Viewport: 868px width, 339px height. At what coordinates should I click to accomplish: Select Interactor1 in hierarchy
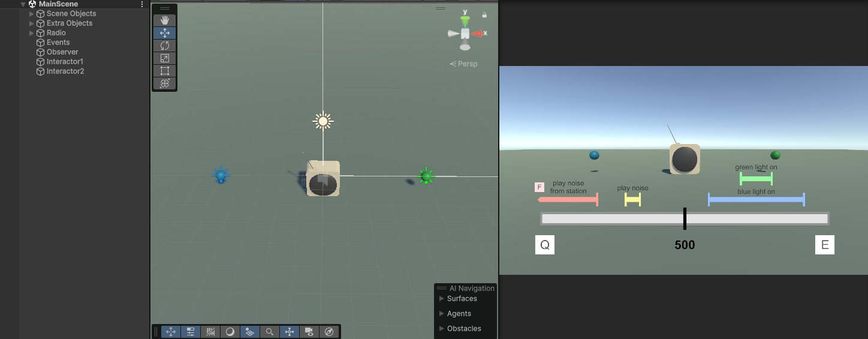65,62
